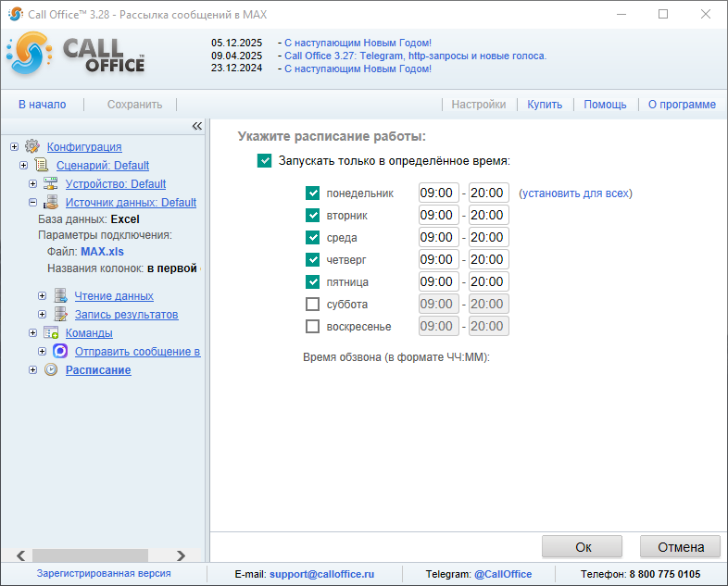Collapse the left sidebar with double chevron
This screenshot has width=728, height=586.
coord(196,126)
